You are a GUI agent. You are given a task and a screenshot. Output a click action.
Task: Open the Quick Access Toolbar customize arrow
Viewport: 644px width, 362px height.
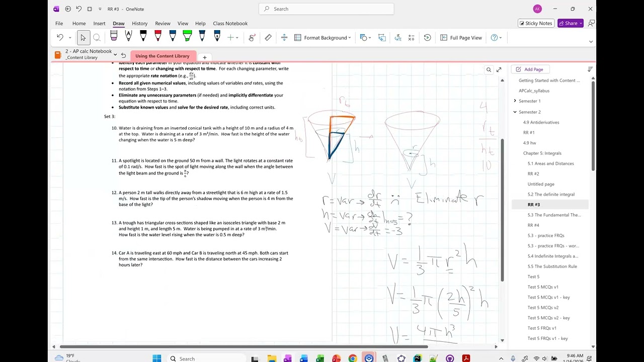coord(100,9)
